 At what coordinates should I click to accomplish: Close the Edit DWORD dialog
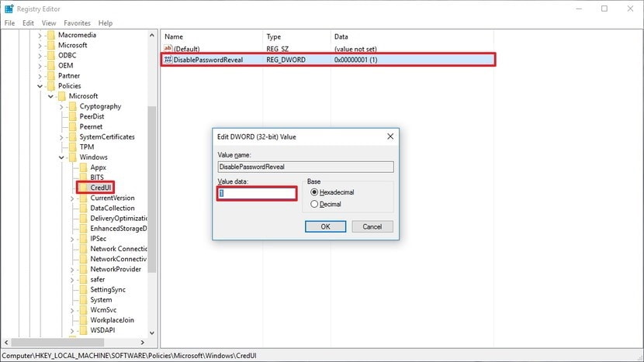(x=390, y=136)
